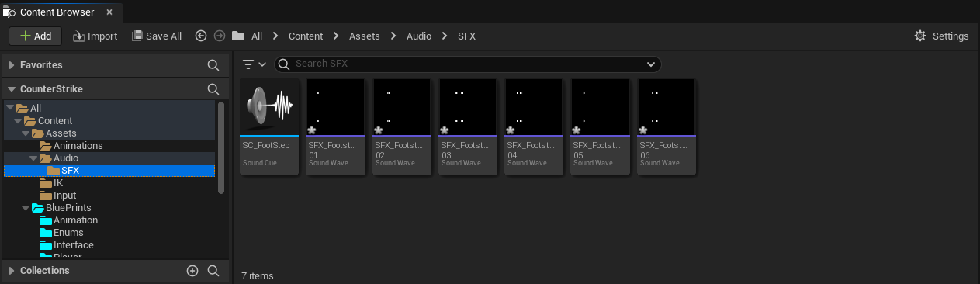980x284 pixels.
Task: Search in CounterStrike magnifier icon
Action: [213, 88]
